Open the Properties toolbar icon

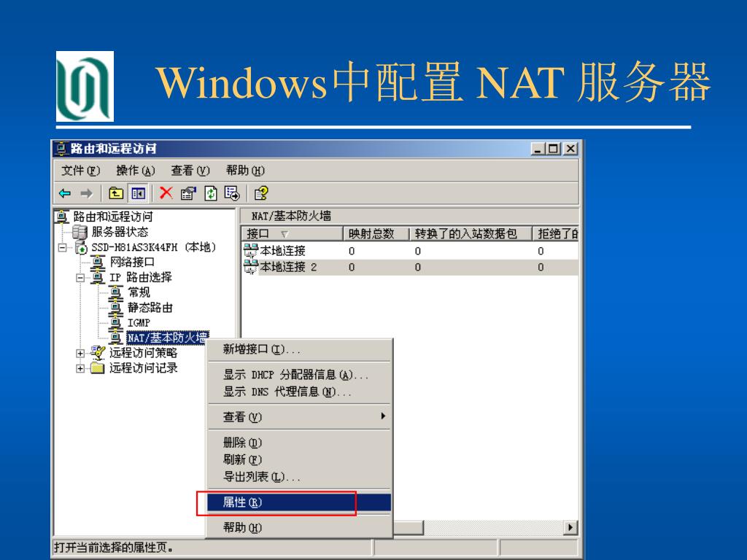pyautogui.click(x=188, y=193)
